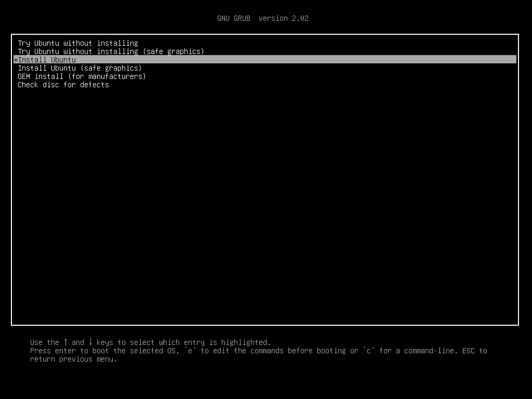Image resolution: width=532 pixels, height=399 pixels.
Task: Click the down arrow symbol in help text
Action: pyautogui.click(x=90, y=342)
